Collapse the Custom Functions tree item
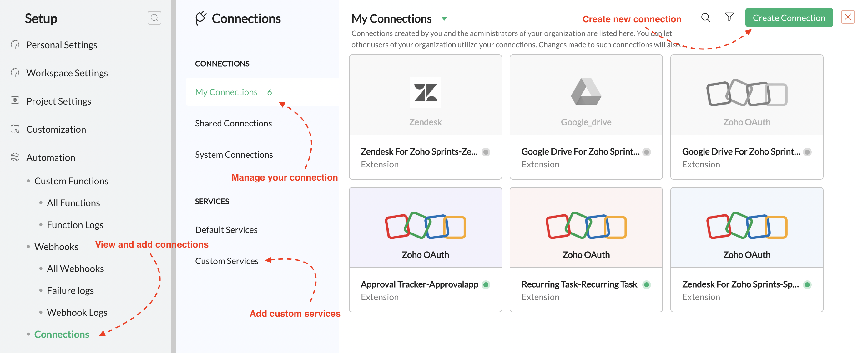Image resolution: width=868 pixels, height=353 pixels. point(71,181)
